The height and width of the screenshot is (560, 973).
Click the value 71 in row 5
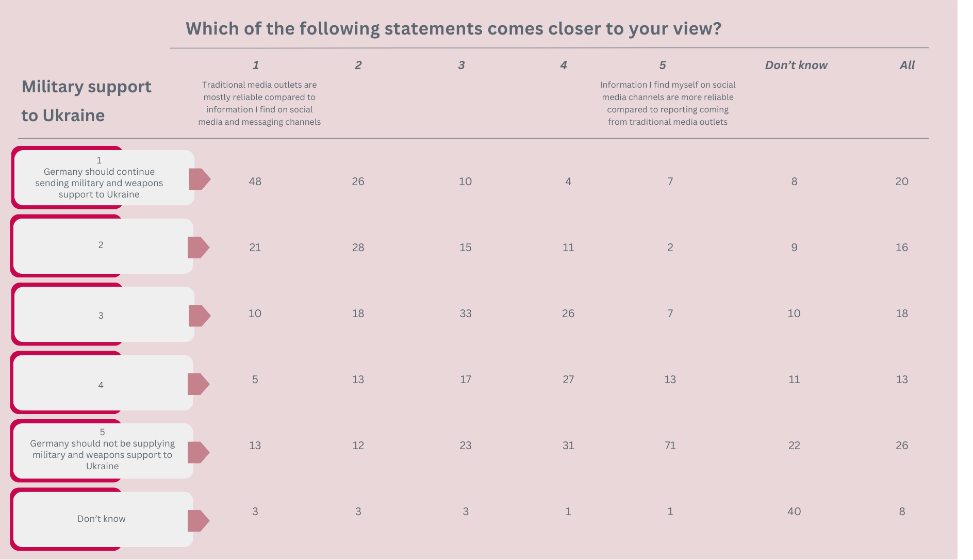(670, 446)
